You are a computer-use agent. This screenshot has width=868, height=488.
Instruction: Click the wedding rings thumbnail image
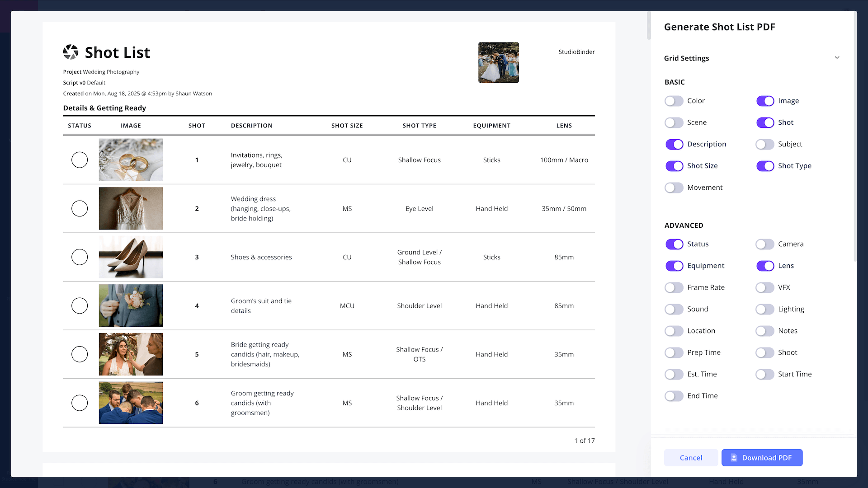131,160
